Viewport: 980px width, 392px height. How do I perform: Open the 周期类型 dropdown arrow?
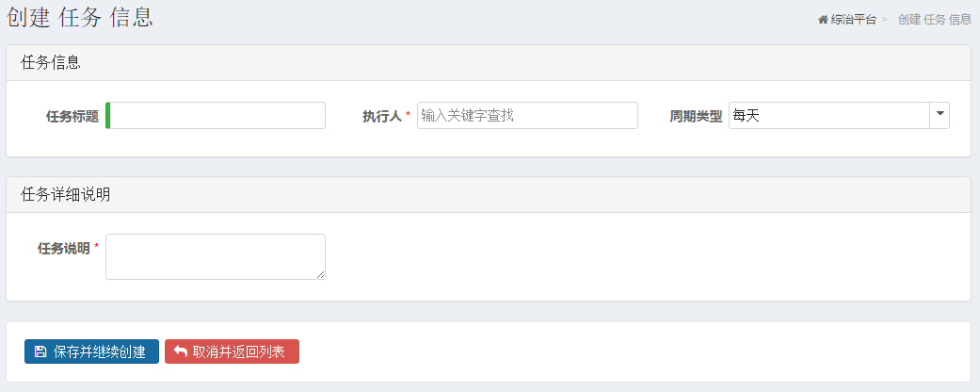coord(940,116)
